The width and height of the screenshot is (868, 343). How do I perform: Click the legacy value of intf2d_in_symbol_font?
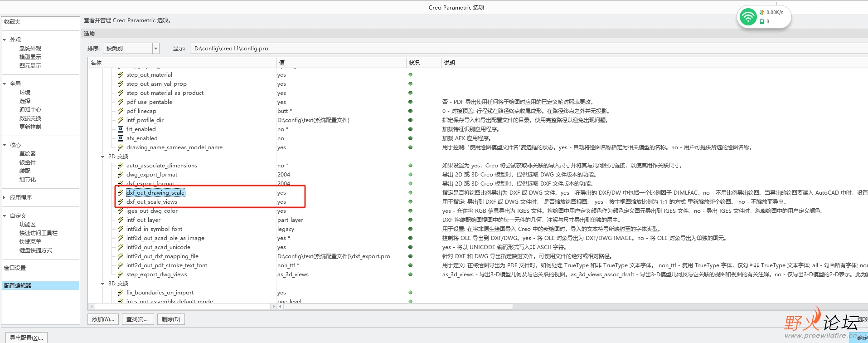(286, 229)
